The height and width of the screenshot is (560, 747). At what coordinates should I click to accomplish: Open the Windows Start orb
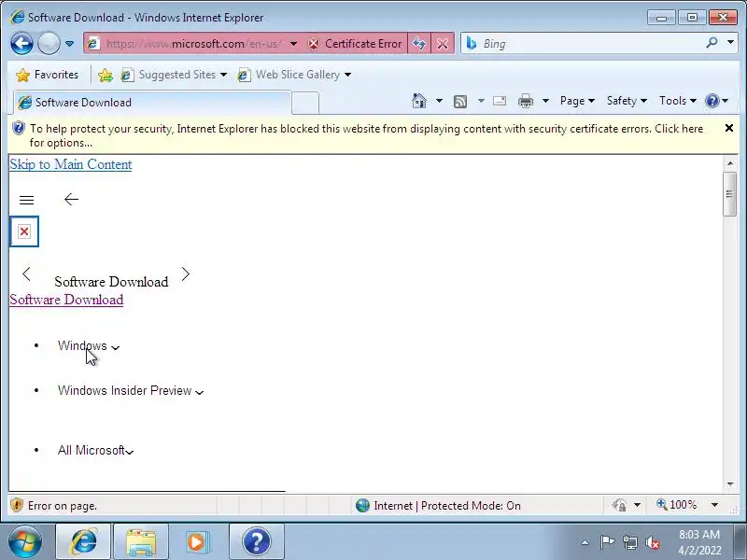click(25, 542)
